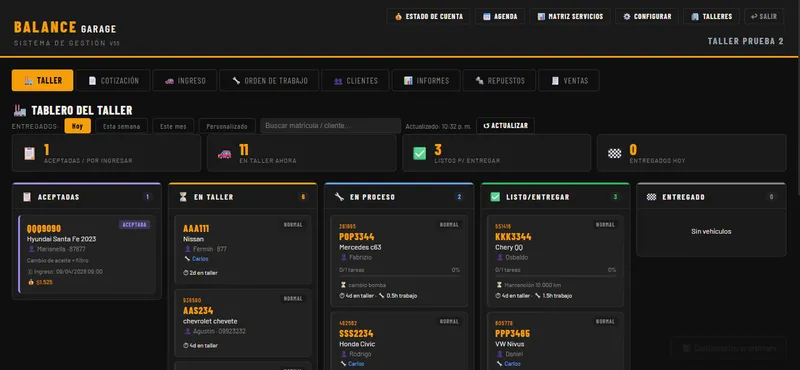Click the Buscar matrícula / cliente search field
The height and width of the screenshot is (370, 800).
tap(331, 126)
